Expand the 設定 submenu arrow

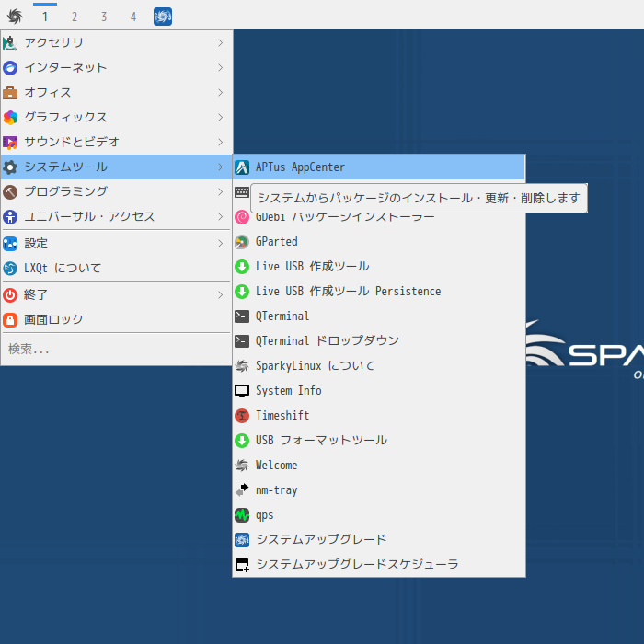pos(221,244)
